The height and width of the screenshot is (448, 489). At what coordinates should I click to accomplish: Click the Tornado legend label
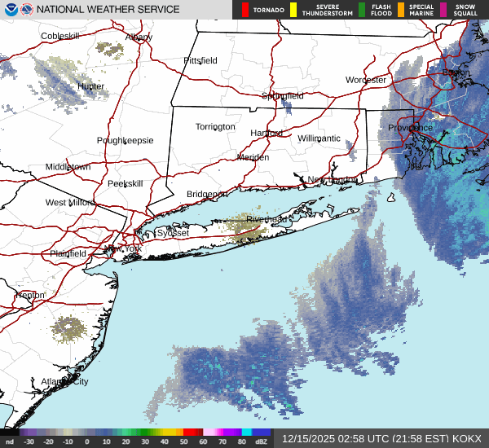click(269, 10)
